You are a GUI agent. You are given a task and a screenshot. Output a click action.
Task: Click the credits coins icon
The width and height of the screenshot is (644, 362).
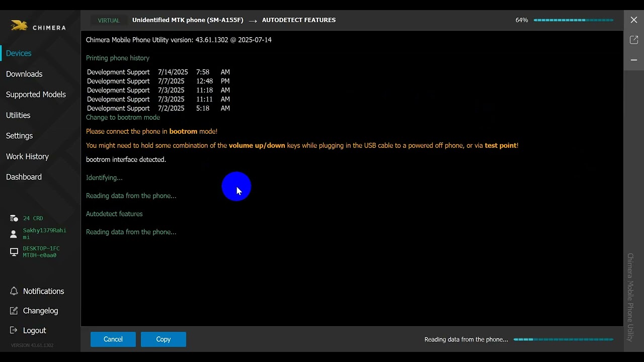tap(14, 218)
